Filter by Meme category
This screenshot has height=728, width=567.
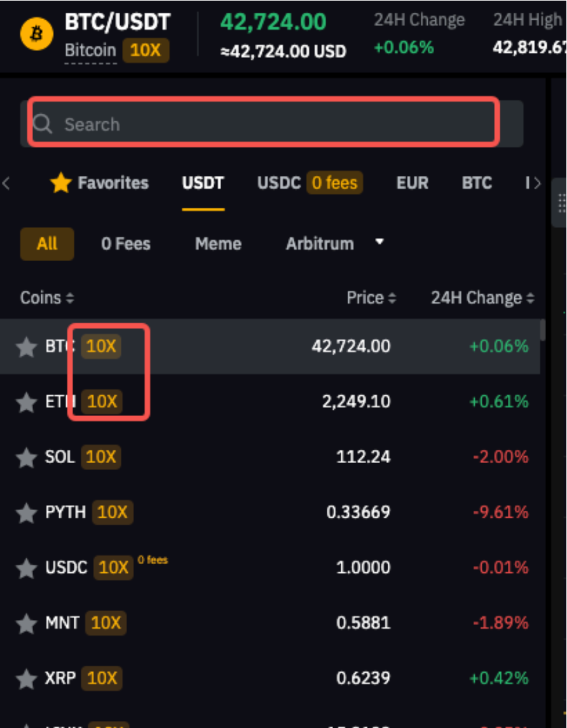pos(218,244)
